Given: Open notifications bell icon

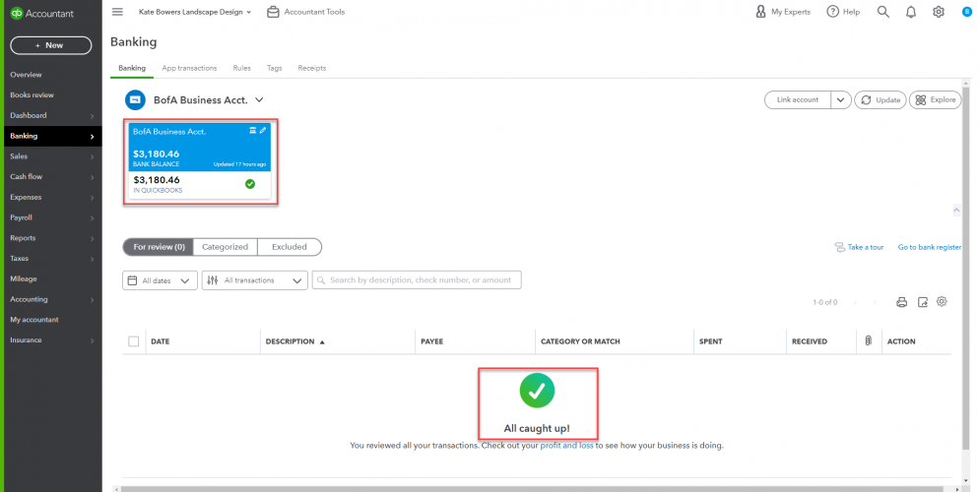Looking at the screenshot, I should 911,12.
